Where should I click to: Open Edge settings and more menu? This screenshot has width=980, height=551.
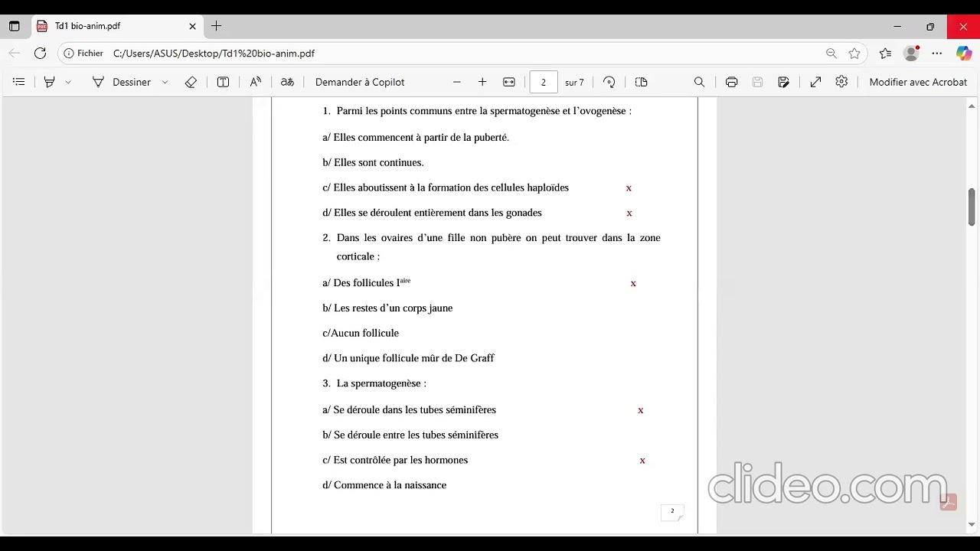pyautogui.click(x=937, y=54)
